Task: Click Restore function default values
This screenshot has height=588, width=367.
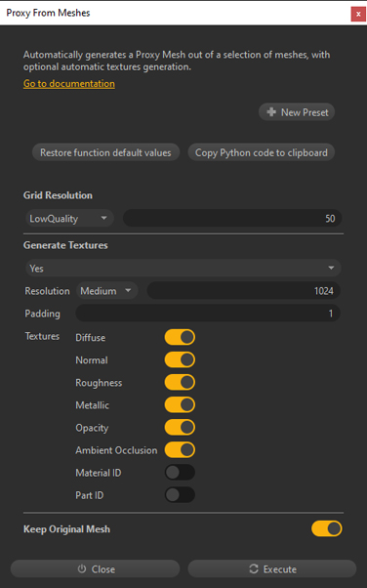Action: click(x=105, y=152)
